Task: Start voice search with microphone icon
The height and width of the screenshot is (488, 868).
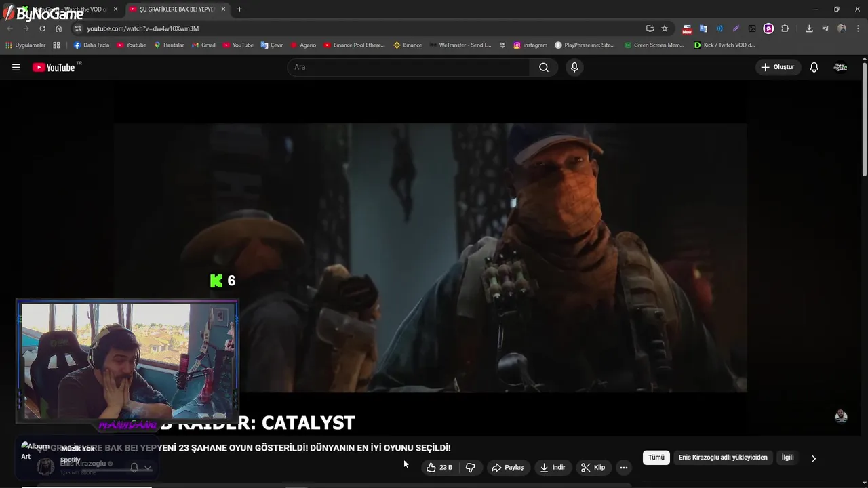Action: [574, 67]
